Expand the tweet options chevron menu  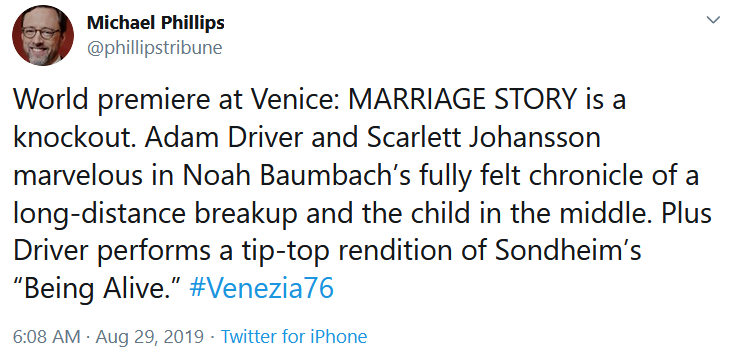[x=712, y=20]
